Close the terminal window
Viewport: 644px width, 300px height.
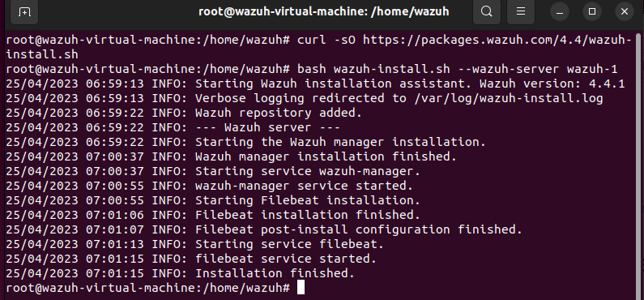point(625,12)
